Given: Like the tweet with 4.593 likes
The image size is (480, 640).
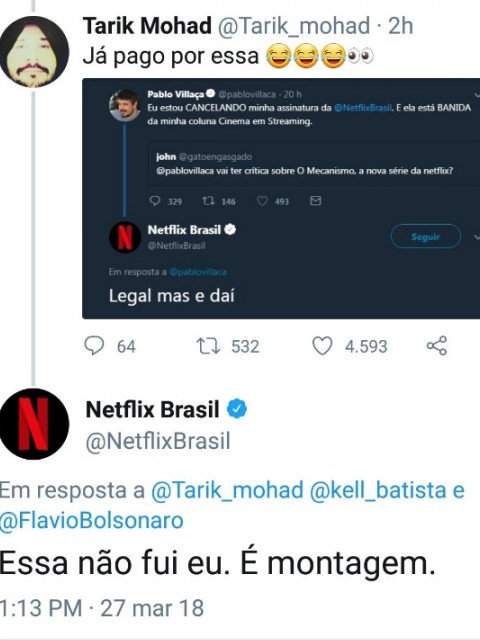Looking at the screenshot, I should [322, 346].
